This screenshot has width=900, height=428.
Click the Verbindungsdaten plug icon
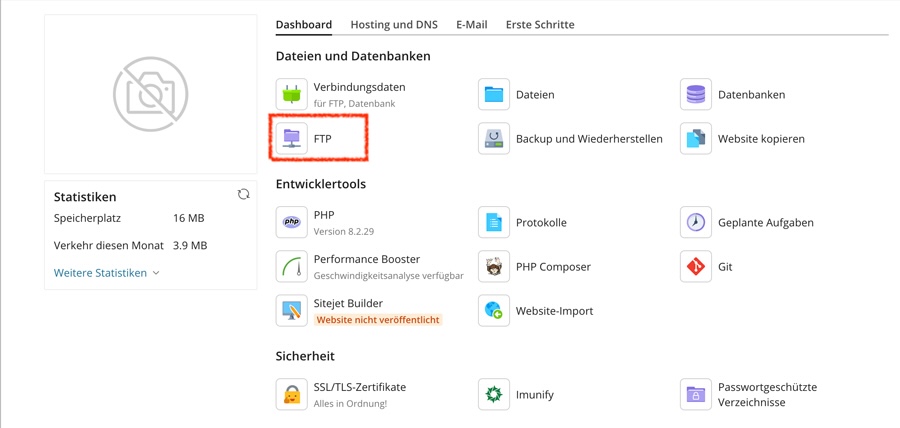point(292,94)
